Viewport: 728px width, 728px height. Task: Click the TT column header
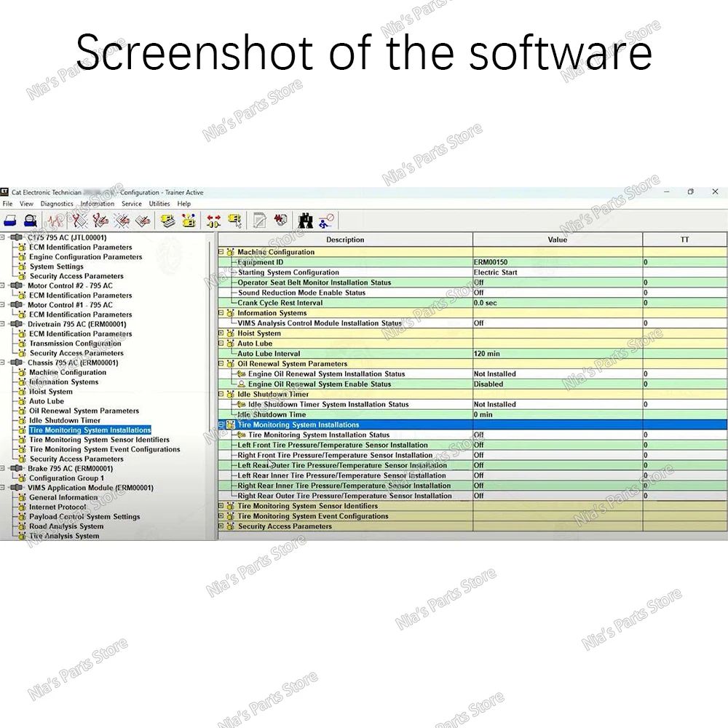[685, 240]
